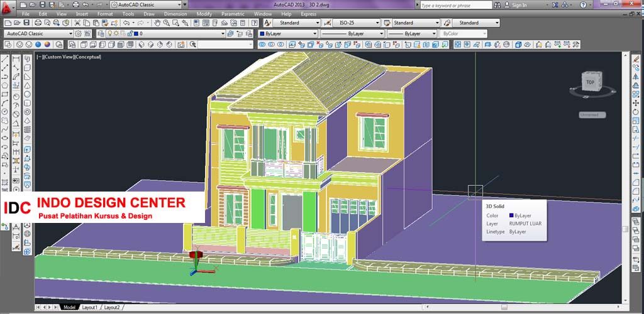Open the Draw menu

[x=149, y=14]
